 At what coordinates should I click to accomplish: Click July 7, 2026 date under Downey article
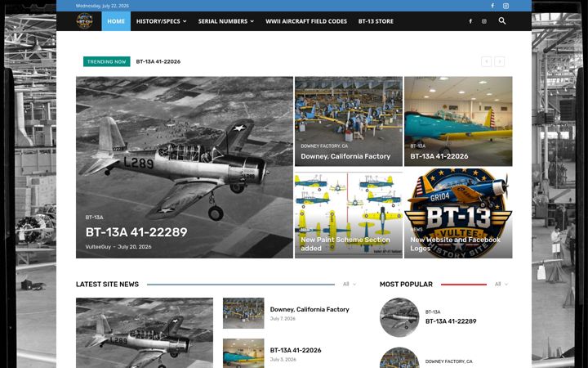283,318
